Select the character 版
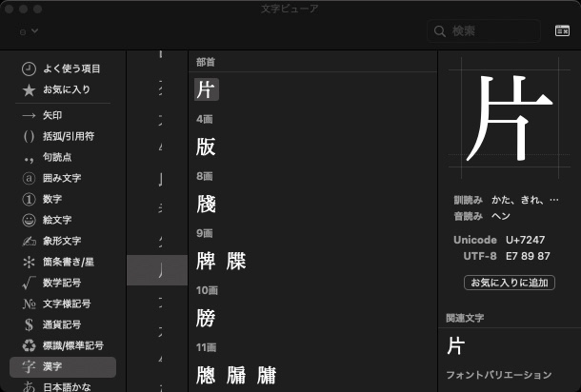Screen dimensions: 581x392 [206, 147]
